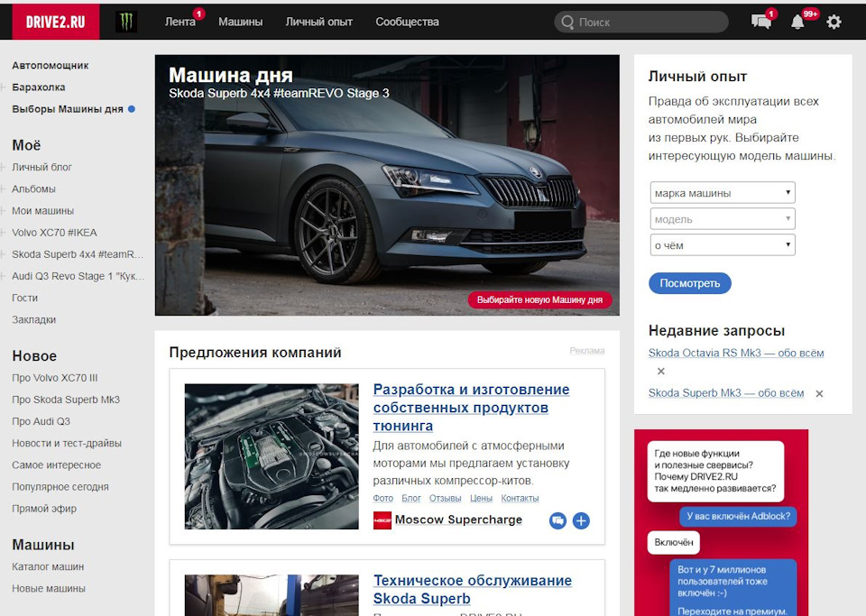Open Мои машины in sidebar
The height and width of the screenshot is (616, 866).
[43, 211]
